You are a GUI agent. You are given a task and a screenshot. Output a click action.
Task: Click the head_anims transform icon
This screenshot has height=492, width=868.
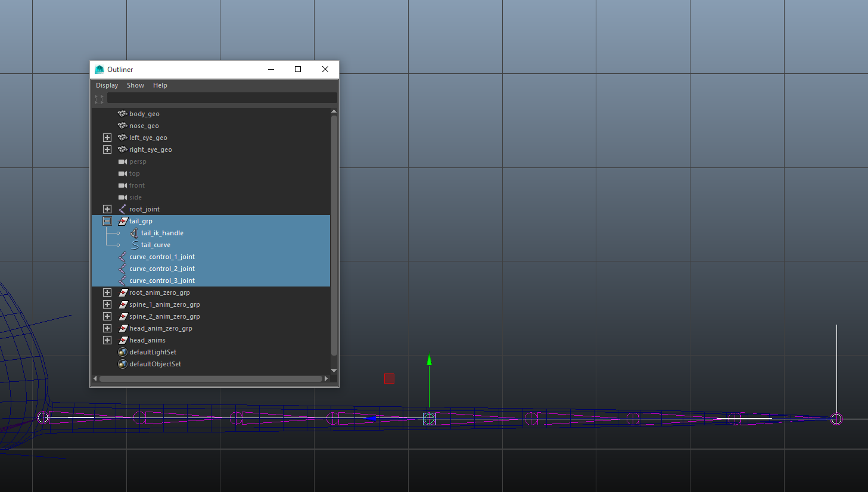point(123,340)
